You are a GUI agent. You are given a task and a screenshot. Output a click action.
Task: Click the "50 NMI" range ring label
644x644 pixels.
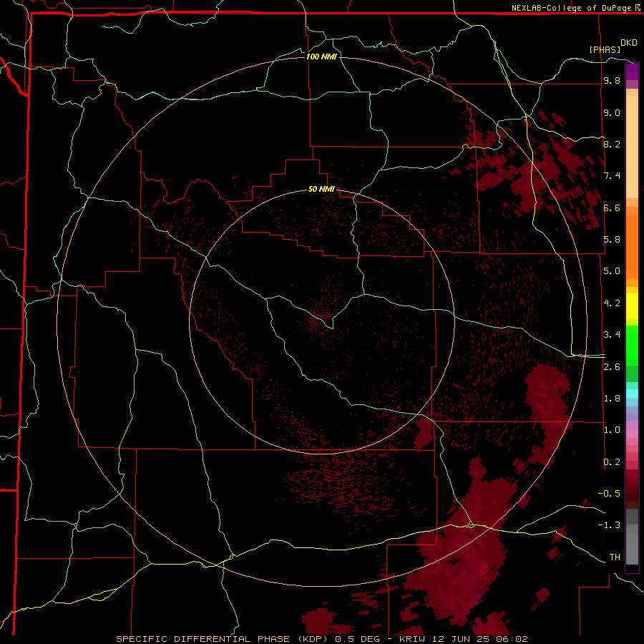[x=321, y=189]
